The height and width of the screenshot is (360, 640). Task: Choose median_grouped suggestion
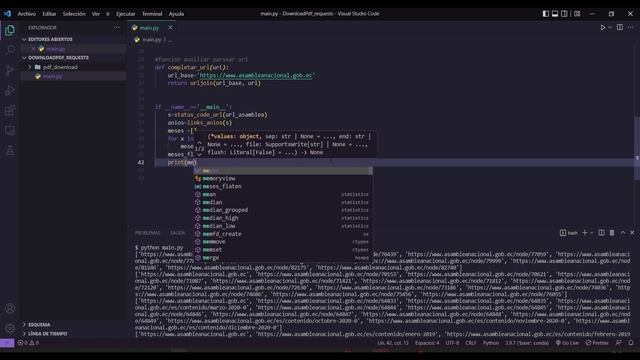click(283, 210)
